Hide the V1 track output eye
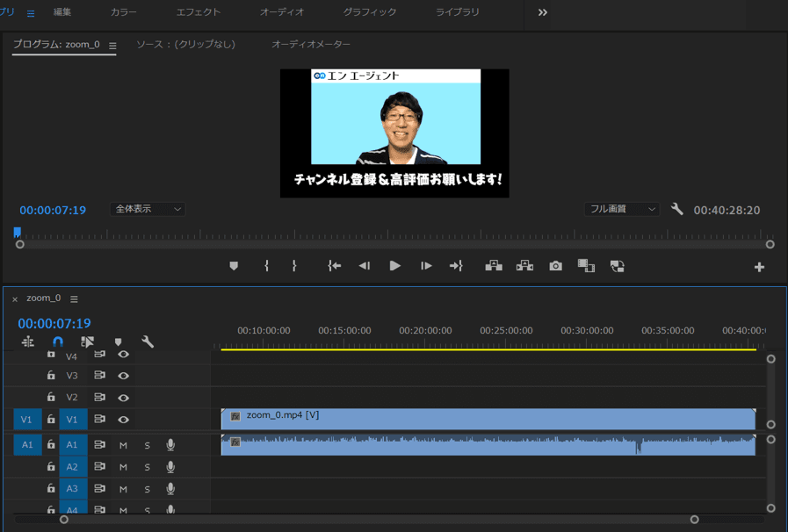The height and width of the screenshot is (532, 788). (x=124, y=420)
